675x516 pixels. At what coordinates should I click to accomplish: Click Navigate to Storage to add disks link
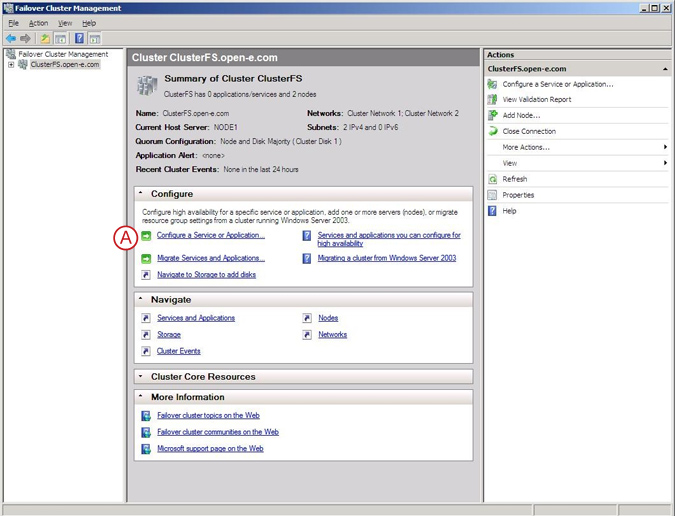pos(207,275)
